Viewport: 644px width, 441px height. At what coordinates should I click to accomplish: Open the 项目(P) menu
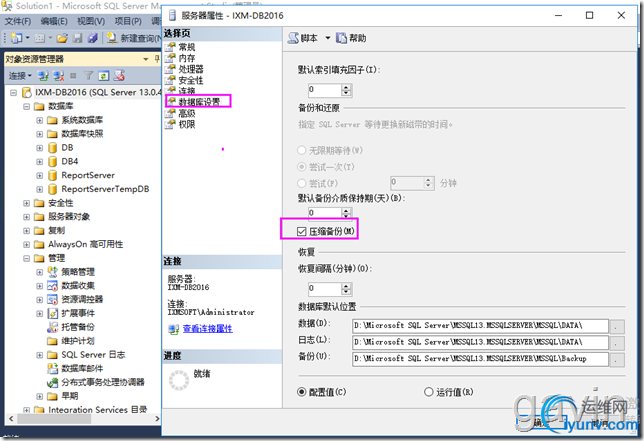128,21
